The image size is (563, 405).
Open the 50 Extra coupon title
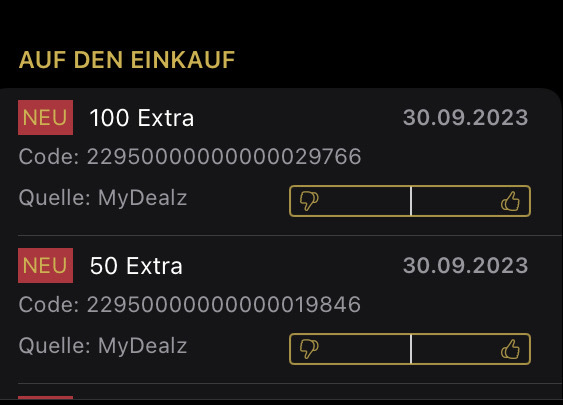(x=136, y=266)
